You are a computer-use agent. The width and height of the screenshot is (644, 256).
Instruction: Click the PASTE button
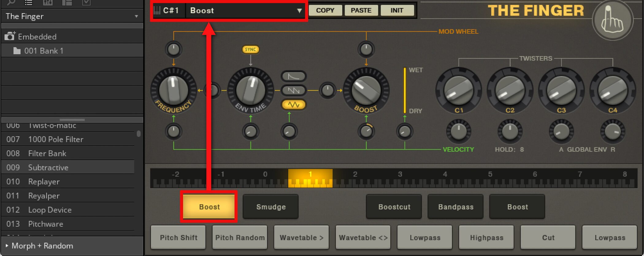click(x=361, y=10)
